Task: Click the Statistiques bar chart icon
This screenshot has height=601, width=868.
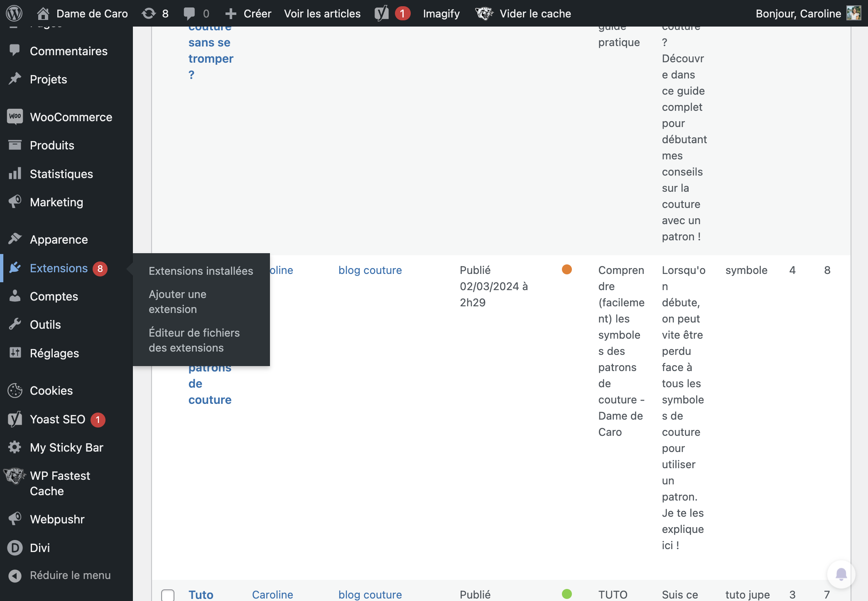Action: [15, 173]
